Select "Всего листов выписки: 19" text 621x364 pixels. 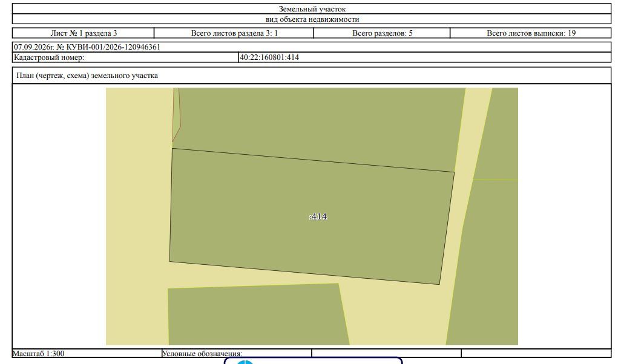coord(531,33)
